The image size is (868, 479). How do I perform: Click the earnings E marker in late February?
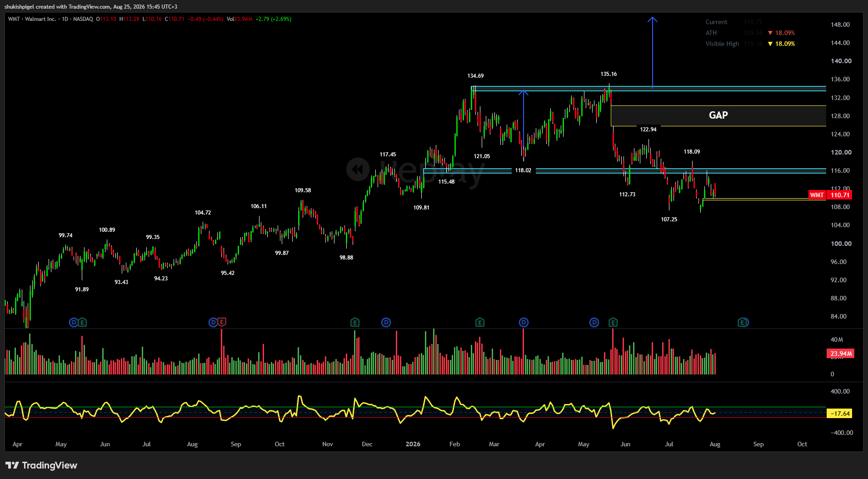tap(480, 322)
